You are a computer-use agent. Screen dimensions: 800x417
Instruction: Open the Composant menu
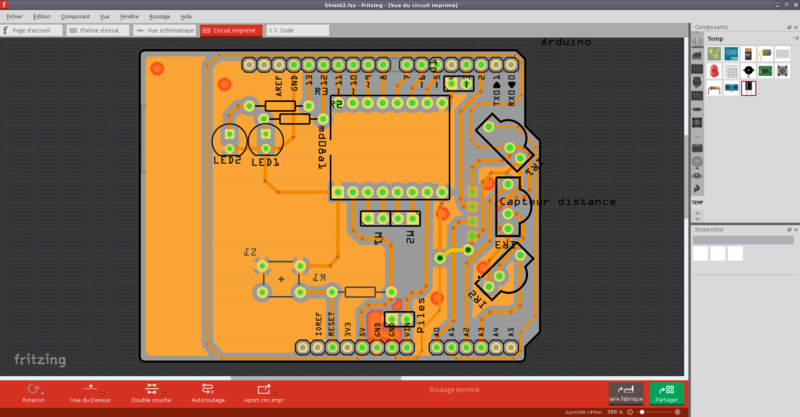[x=75, y=17]
